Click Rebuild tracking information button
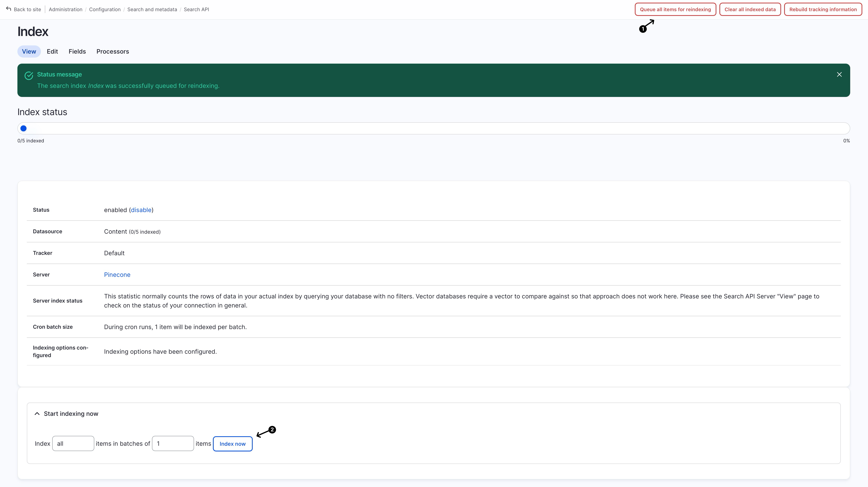Viewport: 868px width, 487px height. click(x=823, y=9)
